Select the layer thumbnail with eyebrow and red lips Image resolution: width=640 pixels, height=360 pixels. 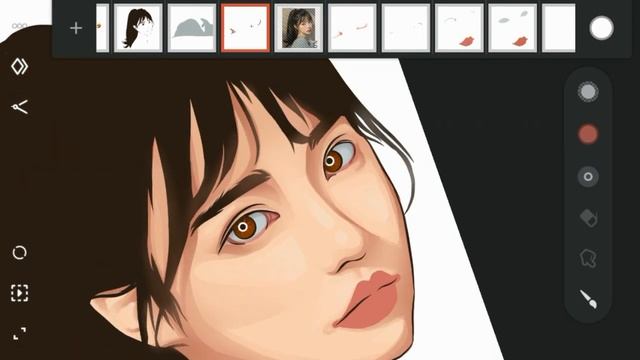(459, 28)
